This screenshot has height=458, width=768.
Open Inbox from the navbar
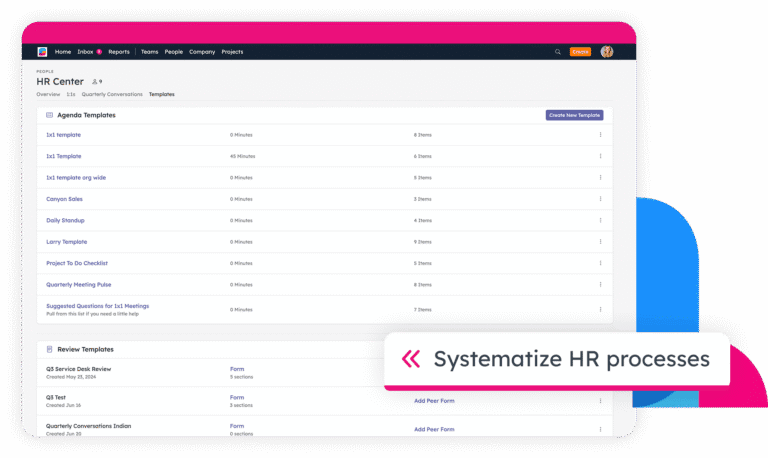(85, 51)
